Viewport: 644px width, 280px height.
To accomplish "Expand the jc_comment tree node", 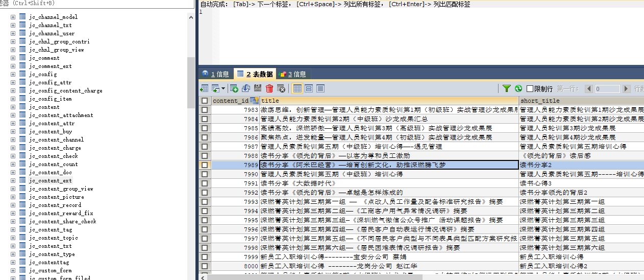I will coord(13,58).
